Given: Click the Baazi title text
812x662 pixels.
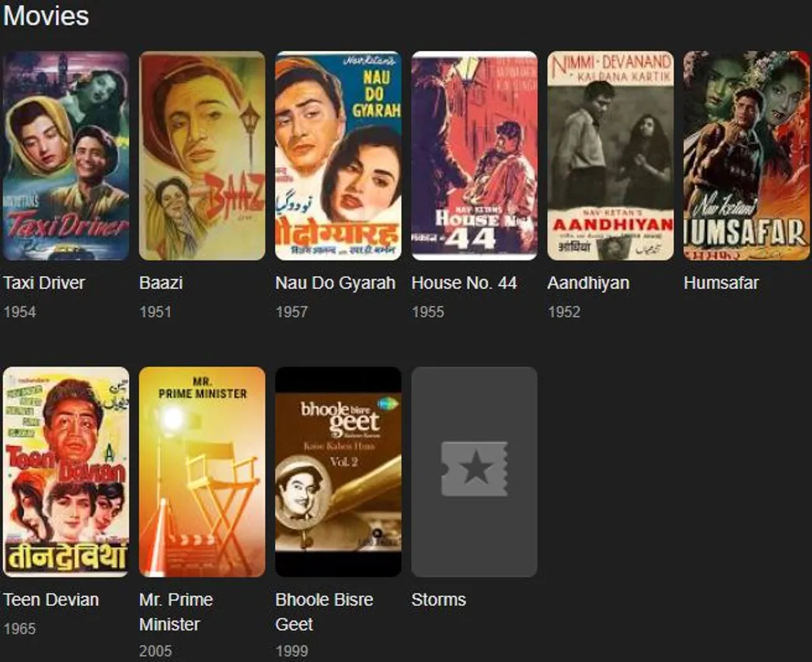Looking at the screenshot, I should [x=161, y=283].
